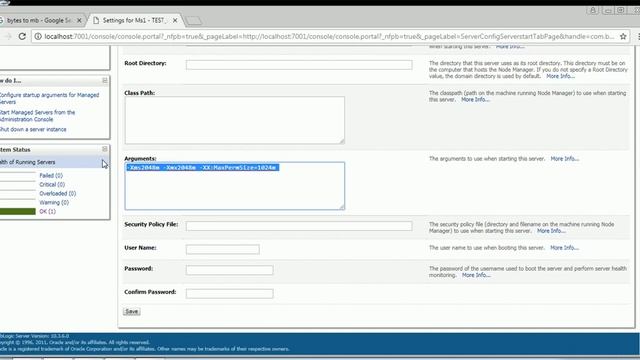The width and height of the screenshot is (640, 360).
Task: Focus the Security Policy File field
Action: (299, 226)
